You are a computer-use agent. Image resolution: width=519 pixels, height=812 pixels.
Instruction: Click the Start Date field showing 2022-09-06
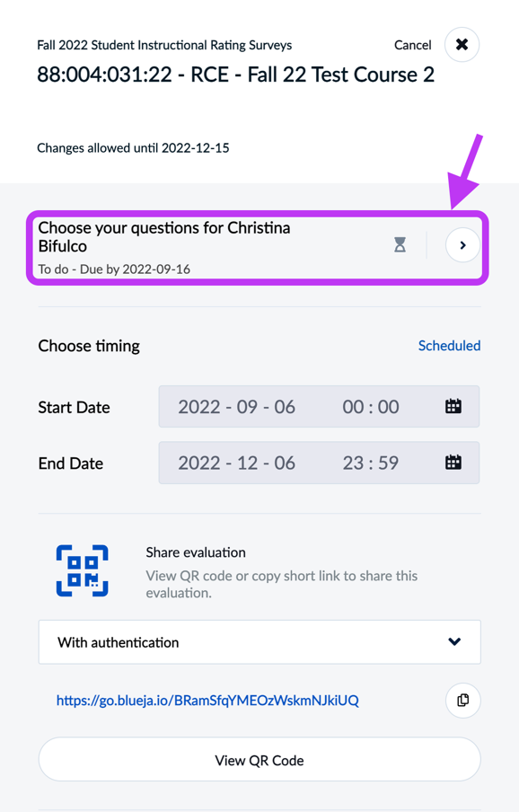pos(319,407)
